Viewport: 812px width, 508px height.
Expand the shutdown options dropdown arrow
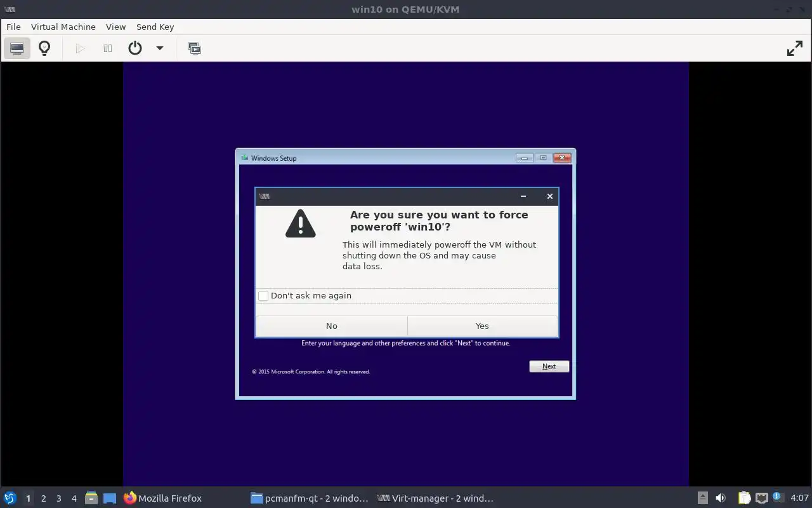click(160, 48)
